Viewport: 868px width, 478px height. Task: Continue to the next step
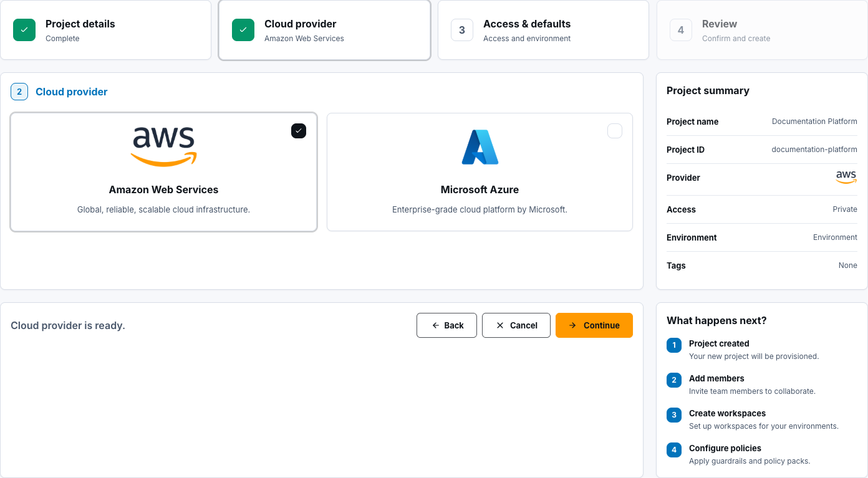coord(594,325)
